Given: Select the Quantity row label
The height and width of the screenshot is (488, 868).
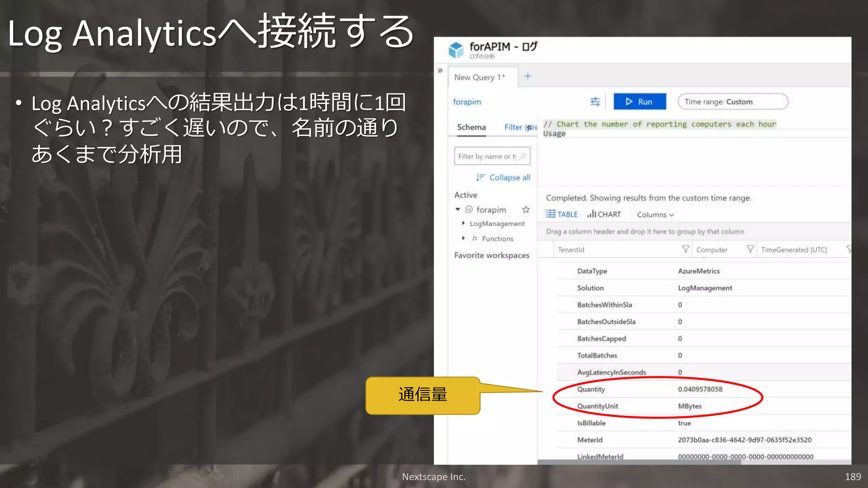Looking at the screenshot, I should pyautogui.click(x=591, y=389).
